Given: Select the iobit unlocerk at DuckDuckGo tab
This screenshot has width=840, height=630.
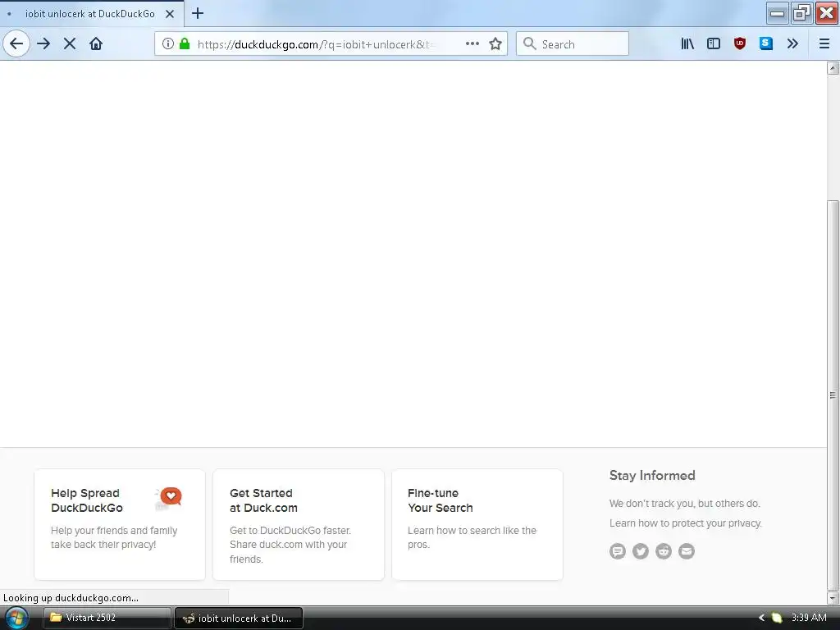Looking at the screenshot, I should point(92,13).
